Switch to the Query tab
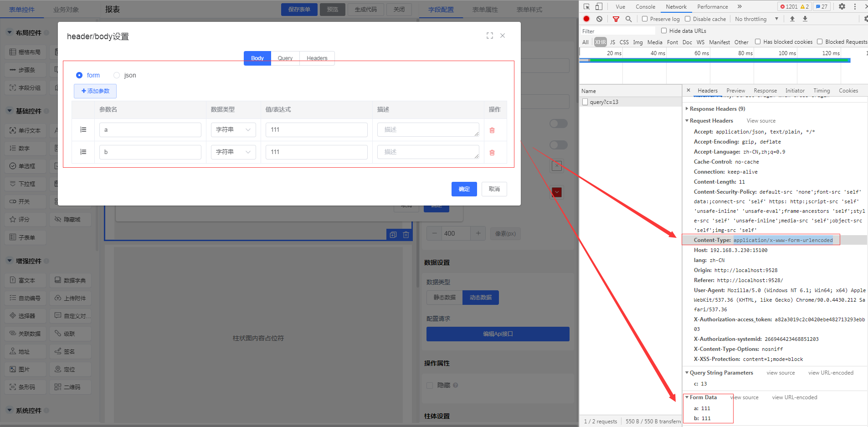The height and width of the screenshot is (427, 868). (285, 58)
